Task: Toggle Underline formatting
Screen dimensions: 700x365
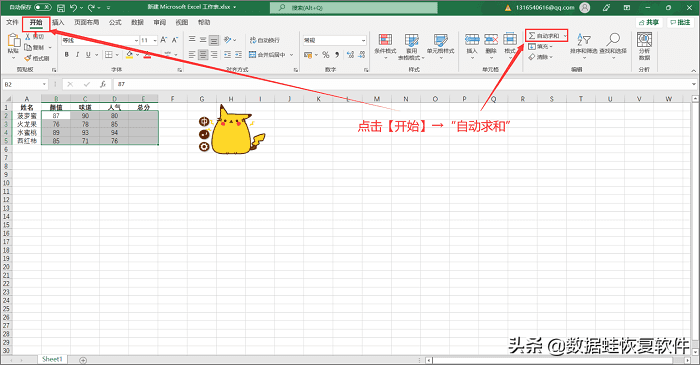Action: pos(88,54)
